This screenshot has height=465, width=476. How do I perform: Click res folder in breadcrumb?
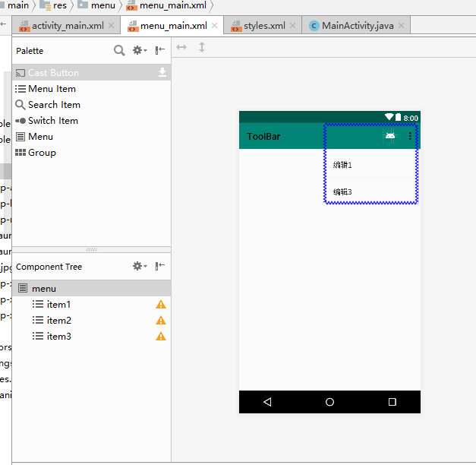[x=53, y=5]
